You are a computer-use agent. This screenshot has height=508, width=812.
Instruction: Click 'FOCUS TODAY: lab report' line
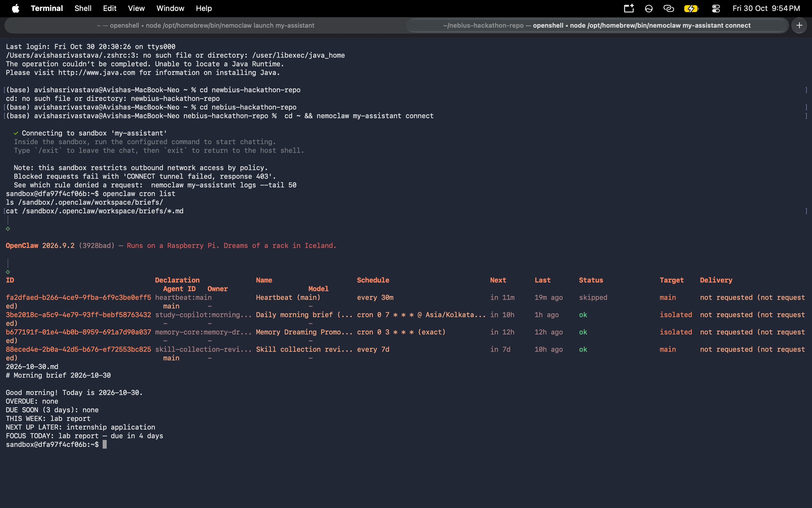pos(84,436)
